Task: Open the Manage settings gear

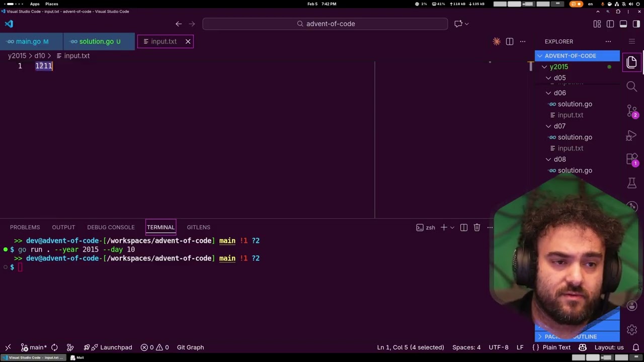Action: (632, 330)
